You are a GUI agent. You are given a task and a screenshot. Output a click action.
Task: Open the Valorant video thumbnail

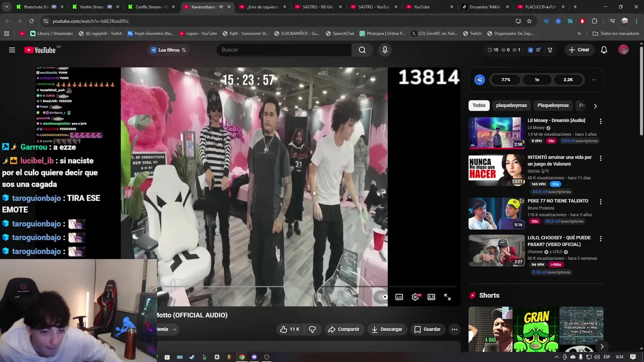[x=496, y=170]
